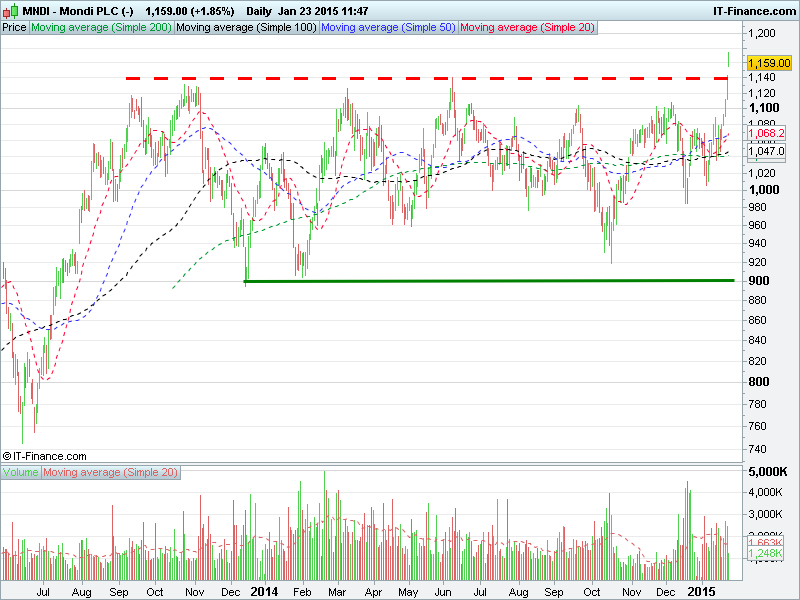Screen dimensions: 800x600
Task: Click the candlestick chart icon beside MNDI
Action: 9,10
